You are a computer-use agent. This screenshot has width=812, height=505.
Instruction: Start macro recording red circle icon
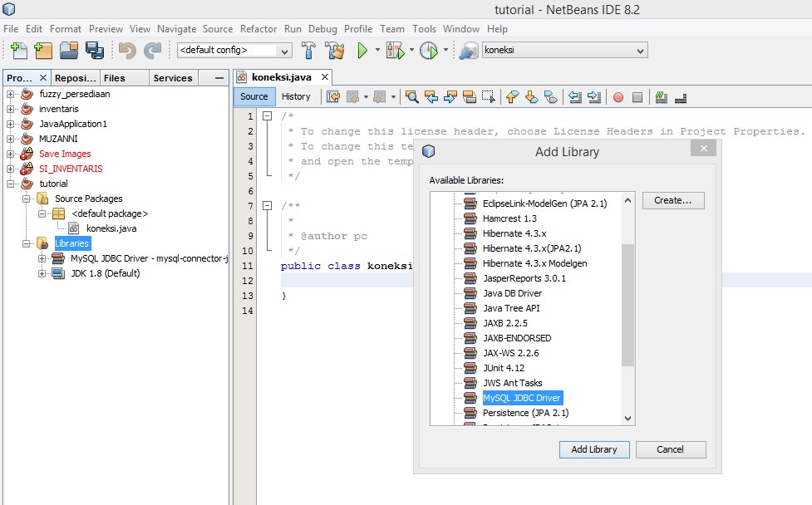[x=618, y=97]
